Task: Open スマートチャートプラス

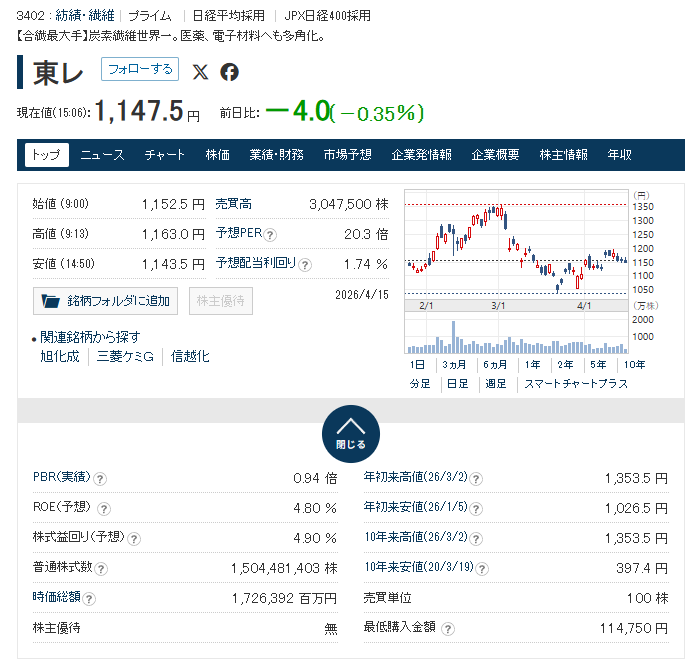Action: point(576,384)
